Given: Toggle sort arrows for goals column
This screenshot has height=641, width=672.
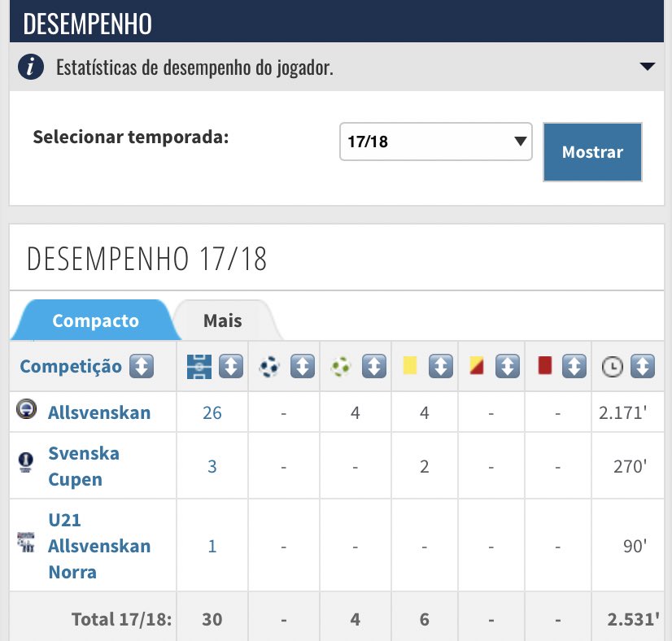Looking at the screenshot, I should [x=303, y=367].
